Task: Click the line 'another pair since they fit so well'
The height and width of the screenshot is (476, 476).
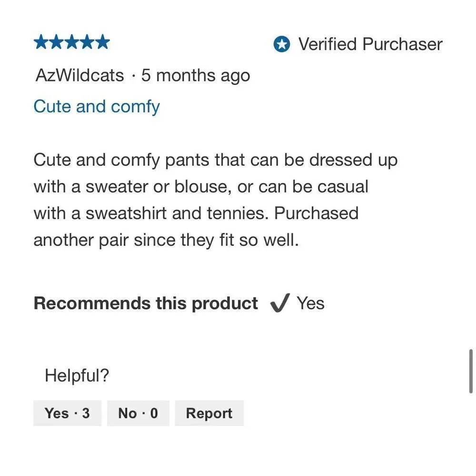Action: 166,240
